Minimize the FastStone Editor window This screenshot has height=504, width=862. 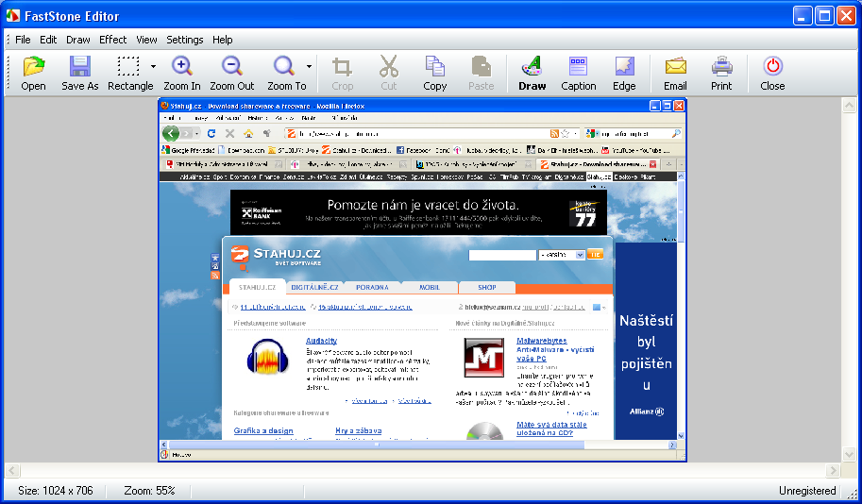(x=803, y=16)
